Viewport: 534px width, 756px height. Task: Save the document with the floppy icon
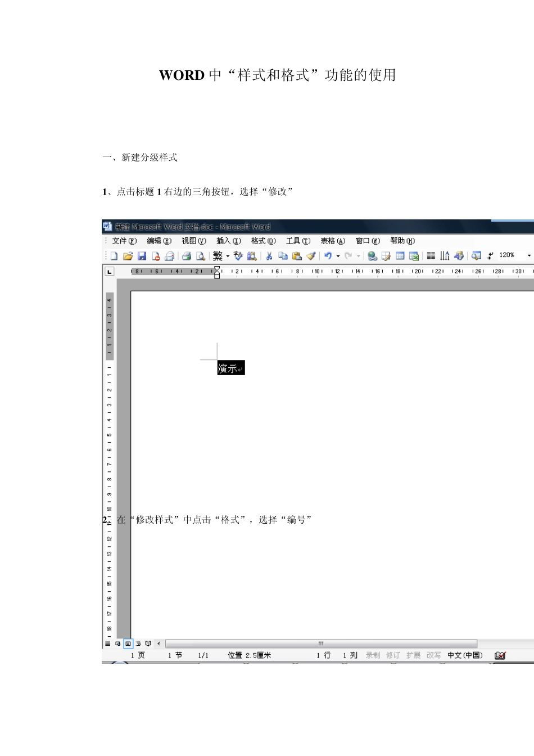coord(142,256)
